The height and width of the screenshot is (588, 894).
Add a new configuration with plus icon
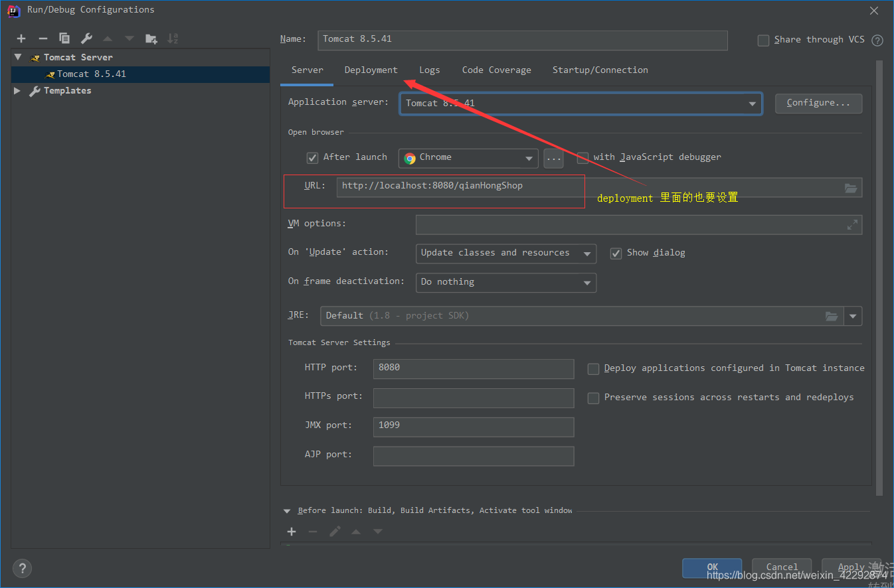[x=21, y=38]
